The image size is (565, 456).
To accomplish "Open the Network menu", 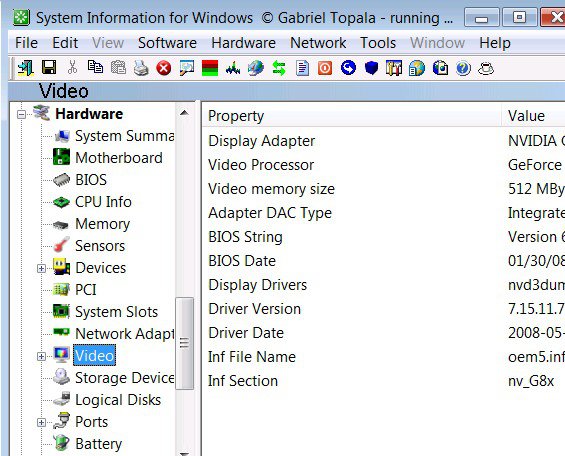I will pos(318,43).
